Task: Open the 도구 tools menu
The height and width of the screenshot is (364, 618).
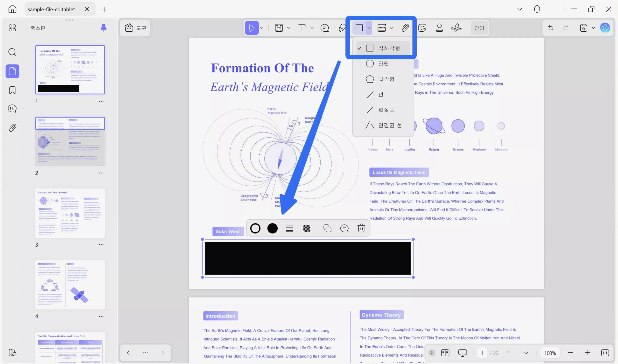Action: tap(135, 28)
